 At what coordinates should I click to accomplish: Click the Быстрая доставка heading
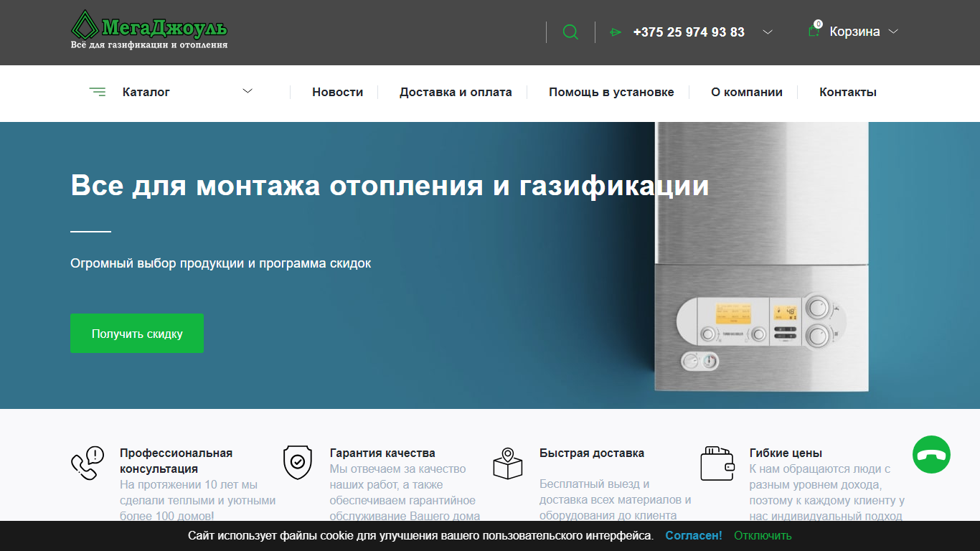tap(592, 453)
